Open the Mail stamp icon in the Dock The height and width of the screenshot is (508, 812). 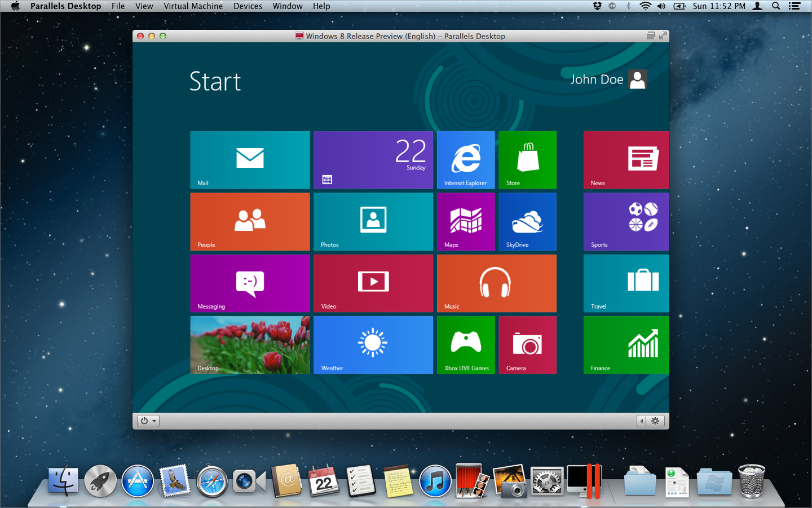[175, 481]
